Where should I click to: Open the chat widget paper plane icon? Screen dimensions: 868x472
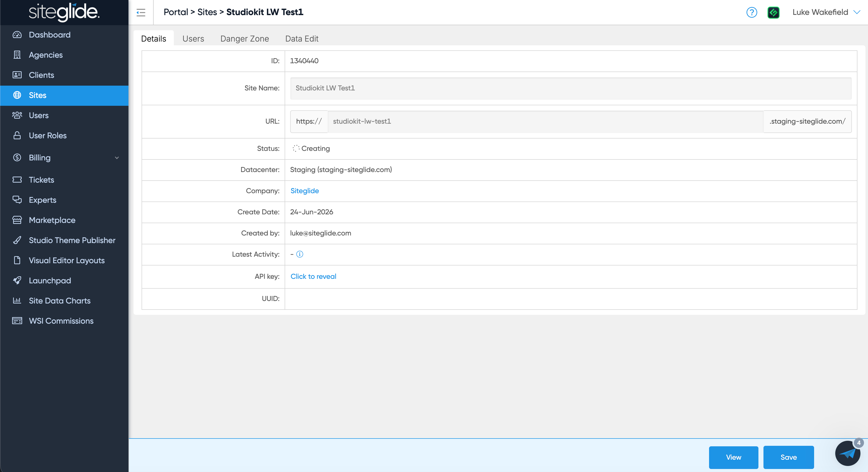(848, 453)
